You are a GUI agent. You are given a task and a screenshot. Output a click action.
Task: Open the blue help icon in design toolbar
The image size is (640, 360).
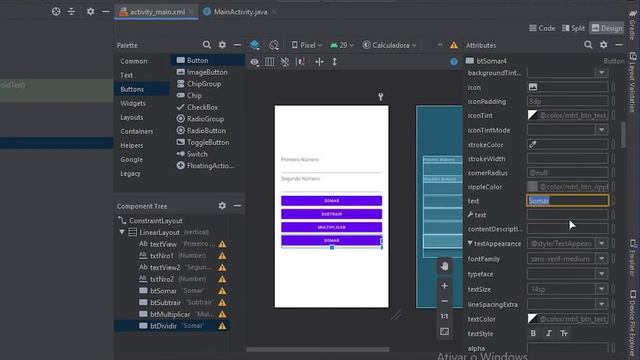pos(454,62)
